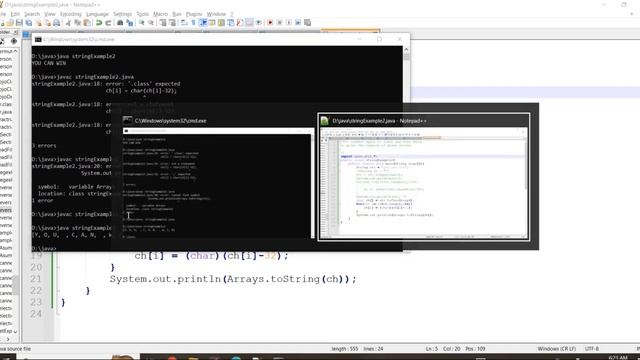640x360 pixels.
Task: Click the side panel scroll-down arrow
Action: 16,331
